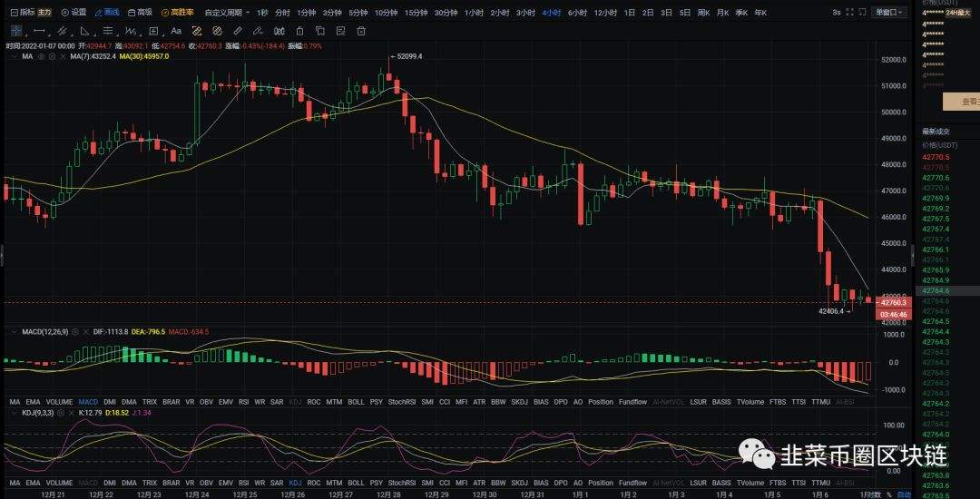Expand the 单窗口 window layout dropdown
This screenshot has width=980, height=499.
click(x=887, y=13)
